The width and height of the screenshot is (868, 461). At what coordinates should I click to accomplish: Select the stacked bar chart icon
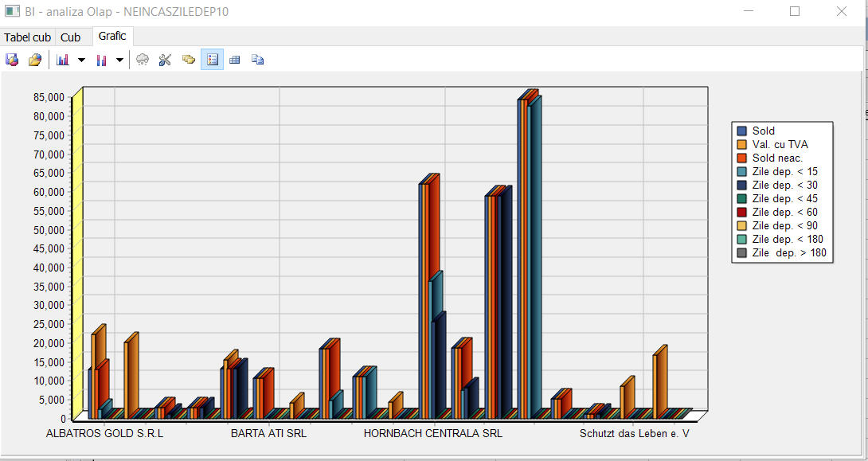[x=101, y=60]
